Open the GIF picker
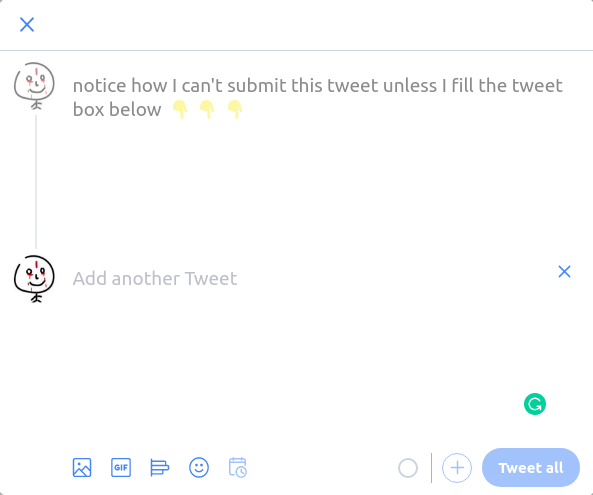The width and height of the screenshot is (593, 495). (x=121, y=468)
